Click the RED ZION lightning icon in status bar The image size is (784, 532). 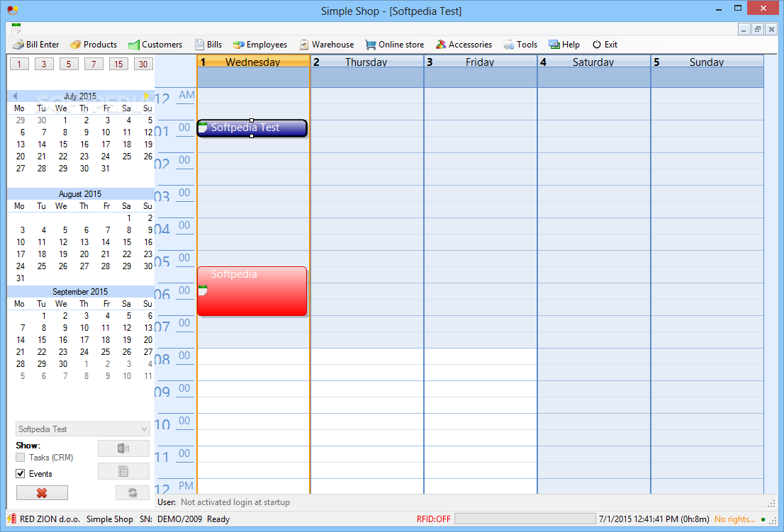(11, 519)
